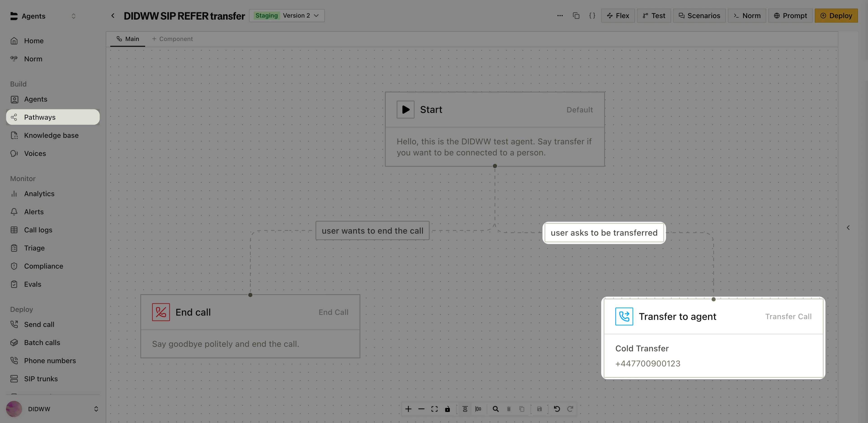The image size is (868, 423).
Task: Open node search with the magnifier icon
Action: pos(496,409)
